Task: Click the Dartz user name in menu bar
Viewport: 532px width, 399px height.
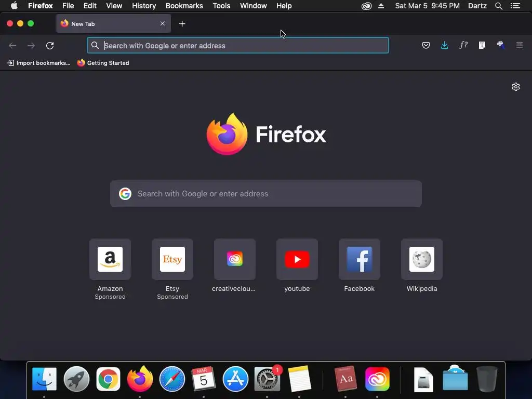Action: click(477, 6)
